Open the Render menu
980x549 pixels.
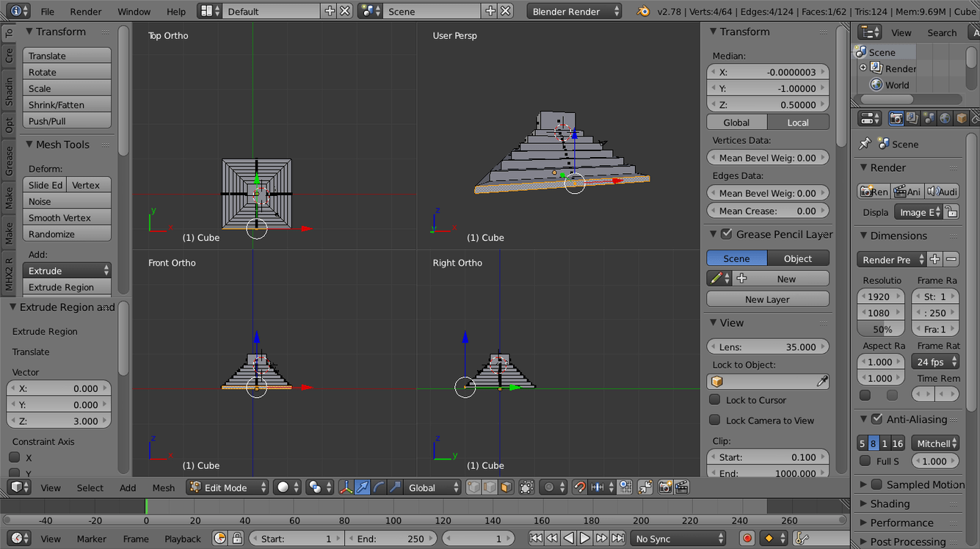[86, 11]
